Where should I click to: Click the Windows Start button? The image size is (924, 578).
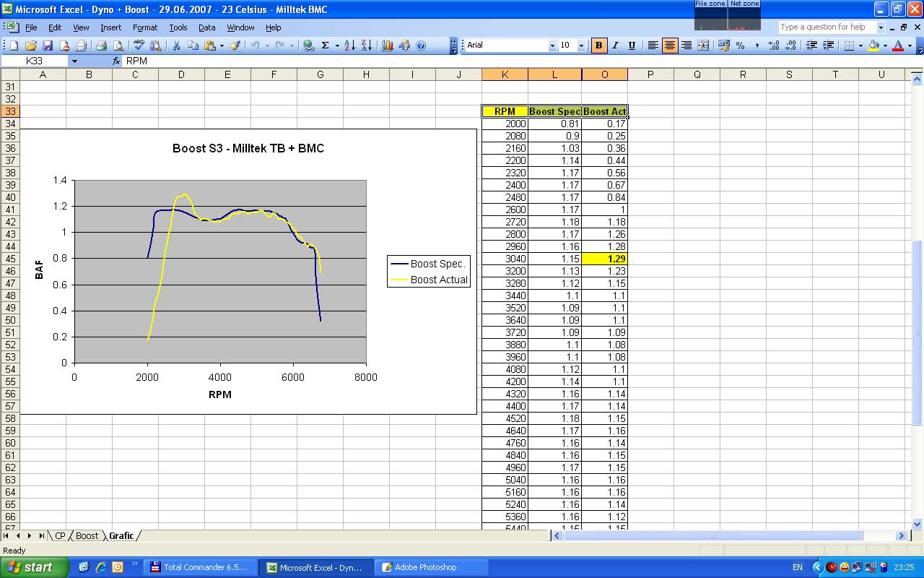coord(35,567)
